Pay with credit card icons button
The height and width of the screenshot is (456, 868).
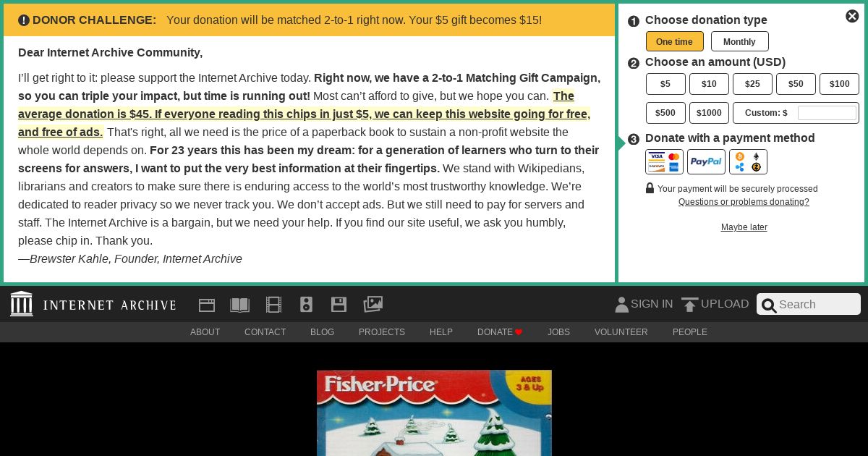[664, 162]
